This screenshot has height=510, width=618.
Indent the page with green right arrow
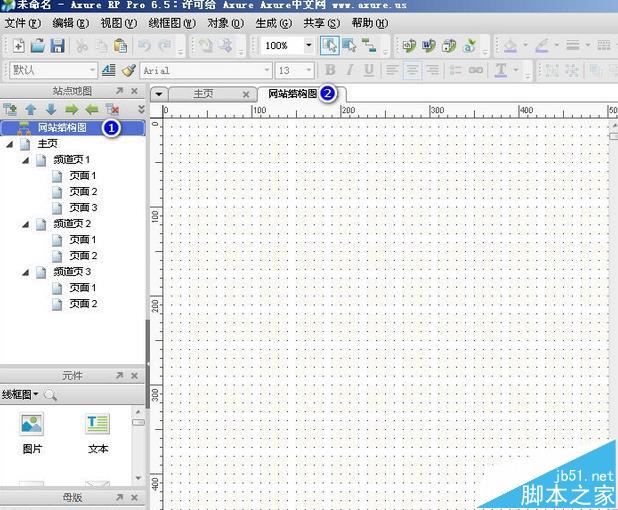(x=71, y=109)
